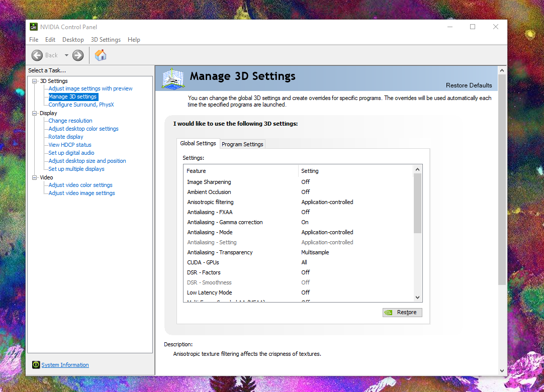Click the System Information icon
This screenshot has width=544, height=392.
[x=36, y=364]
